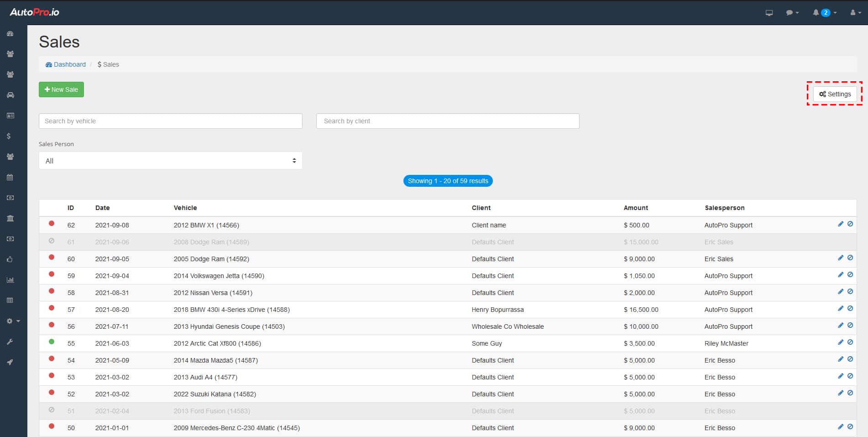
Task: Cancel sale 58 with its void icon
Action: pos(850,292)
